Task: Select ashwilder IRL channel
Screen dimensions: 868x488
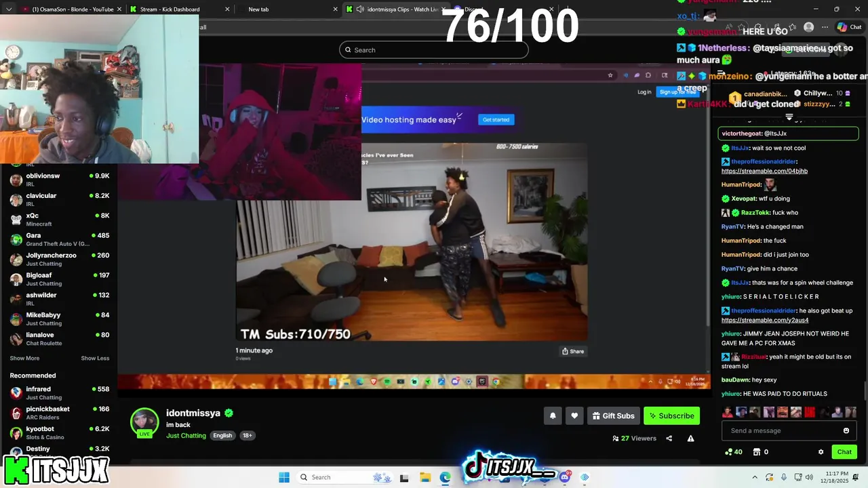Action: [x=60, y=299]
